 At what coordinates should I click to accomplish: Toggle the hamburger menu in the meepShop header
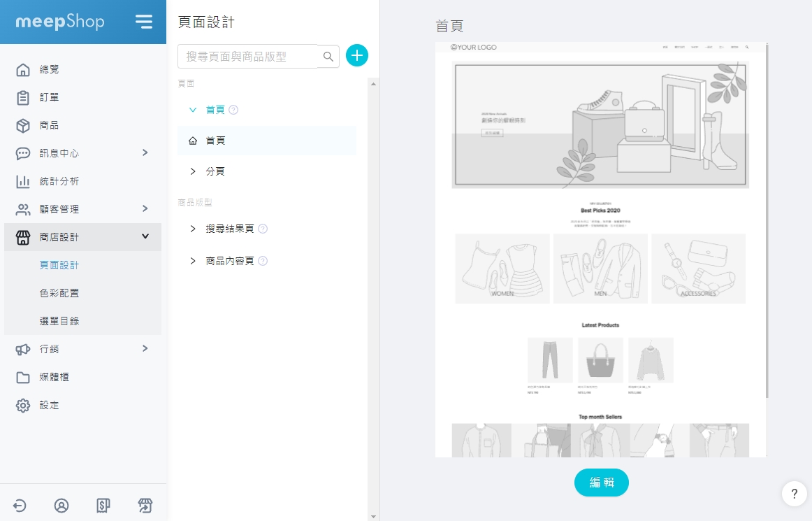(x=144, y=21)
